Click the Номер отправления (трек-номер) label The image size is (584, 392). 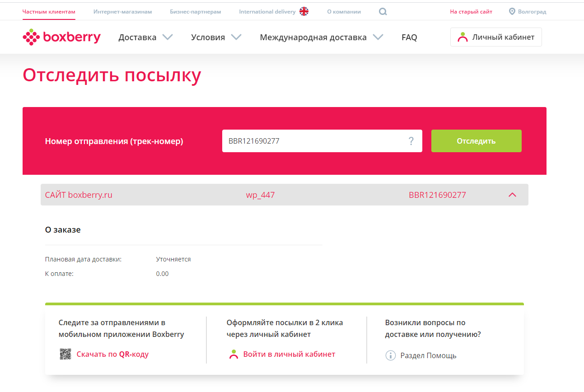pos(114,141)
